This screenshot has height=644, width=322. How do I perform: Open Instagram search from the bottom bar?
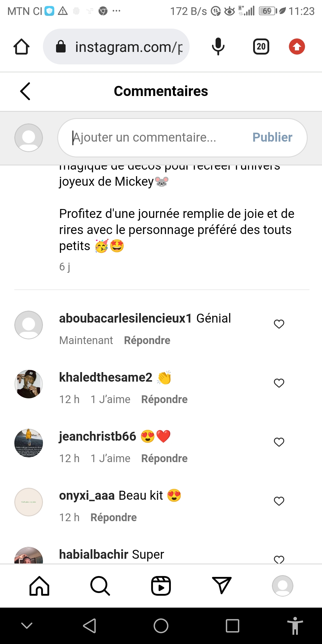(100, 586)
